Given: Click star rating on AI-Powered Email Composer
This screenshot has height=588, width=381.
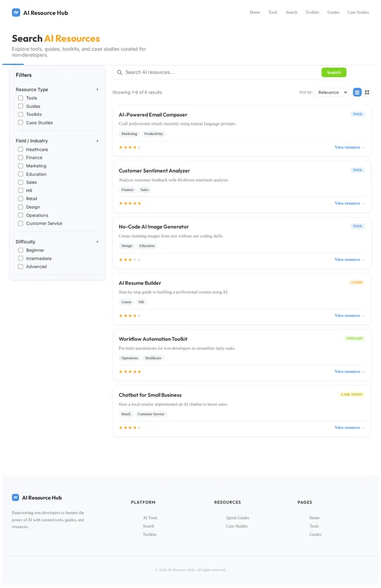Looking at the screenshot, I should click(x=130, y=147).
